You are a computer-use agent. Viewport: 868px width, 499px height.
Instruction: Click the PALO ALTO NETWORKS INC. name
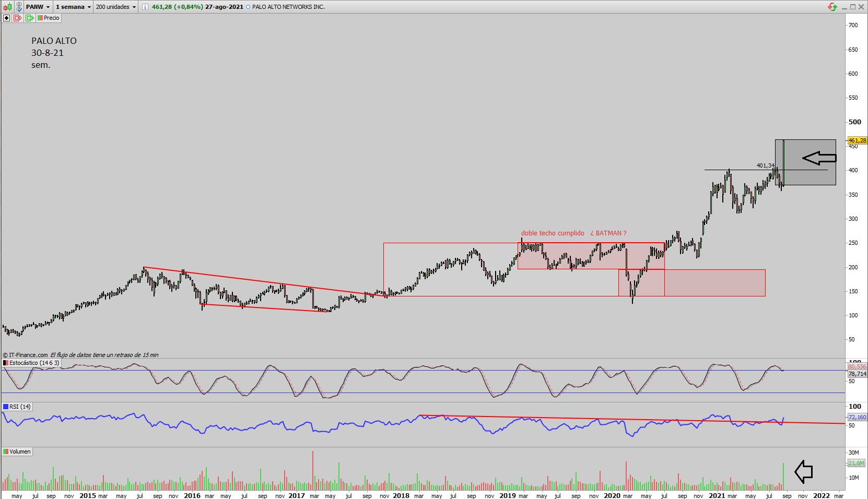(x=288, y=7)
